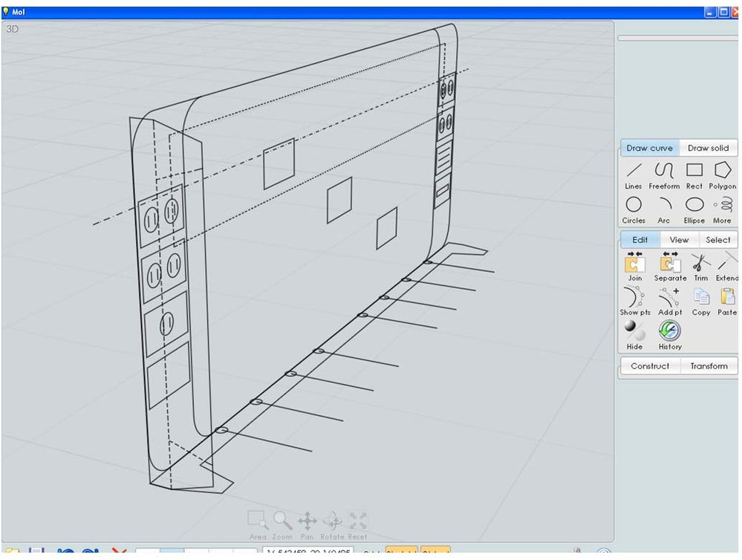This screenshot has height=560, width=742.
Task: Copy selection with Copy icon
Action: coord(701,301)
